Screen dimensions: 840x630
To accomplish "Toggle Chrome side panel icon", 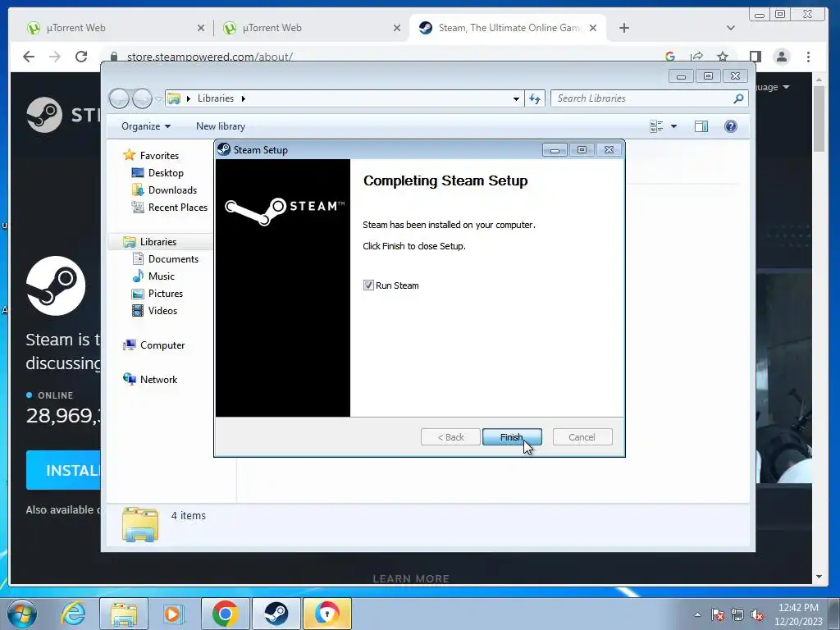I will tap(756, 57).
